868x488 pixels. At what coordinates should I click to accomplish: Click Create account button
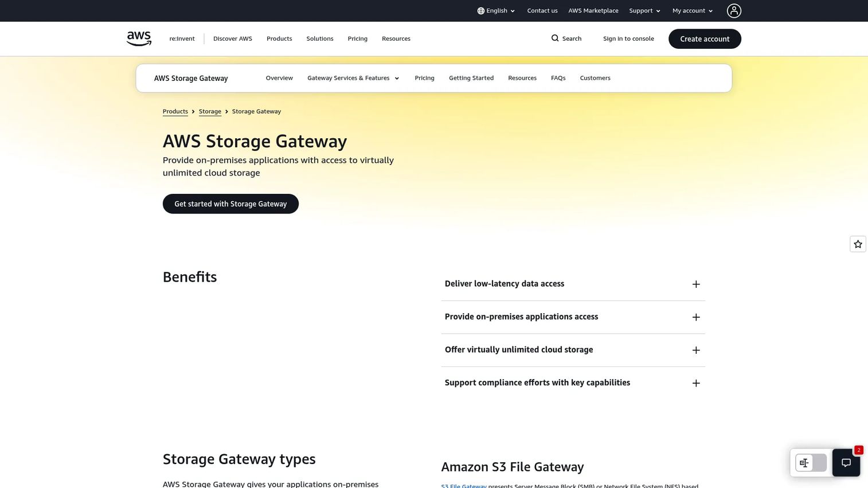705,39
